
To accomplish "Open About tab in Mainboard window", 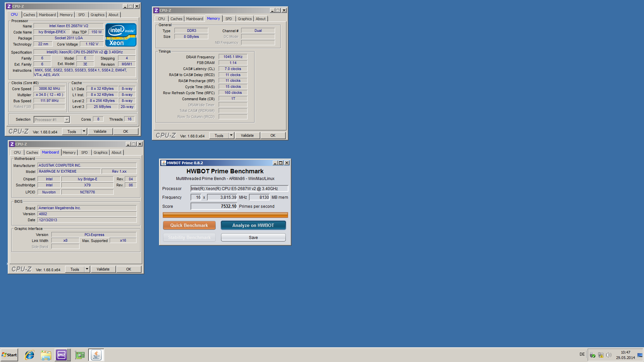I will (116, 153).
